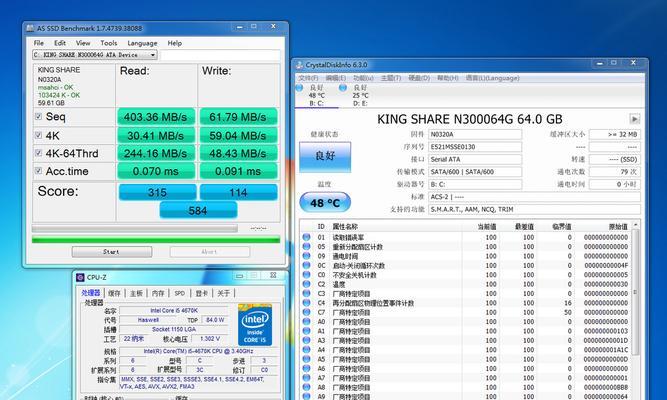Viewport: 667px width, 400px height.
Task: Click status orb for attribute A4 row
Action: pyautogui.click(x=306, y=349)
